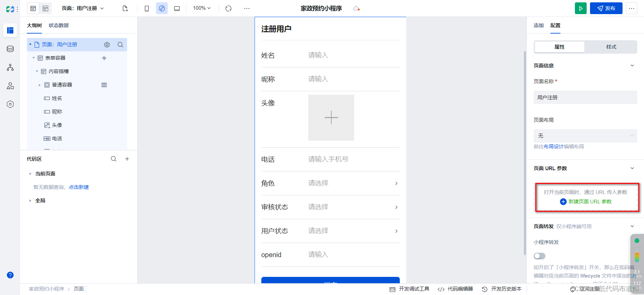644x295 pixels.
Task: Expand the 全局 code section
Action: point(30,201)
